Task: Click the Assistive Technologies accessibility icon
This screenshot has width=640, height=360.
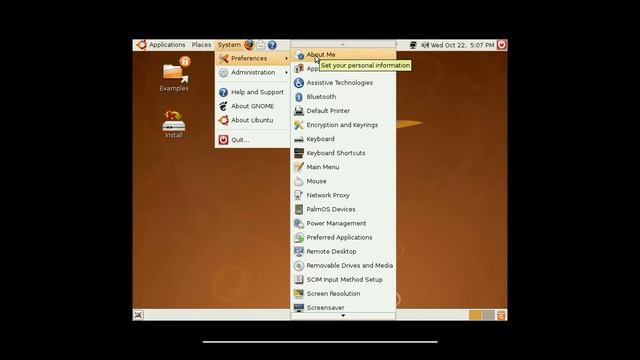Action: (x=299, y=83)
